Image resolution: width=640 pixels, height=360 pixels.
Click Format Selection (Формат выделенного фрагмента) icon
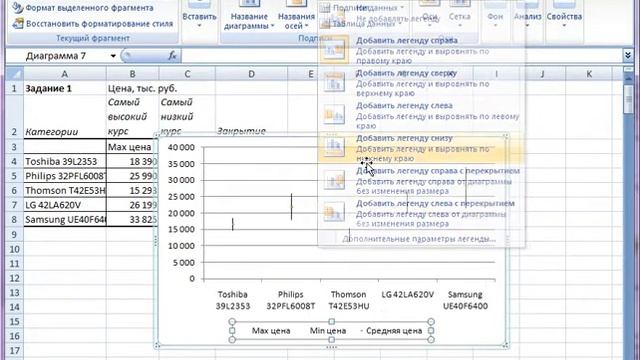point(18,7)
